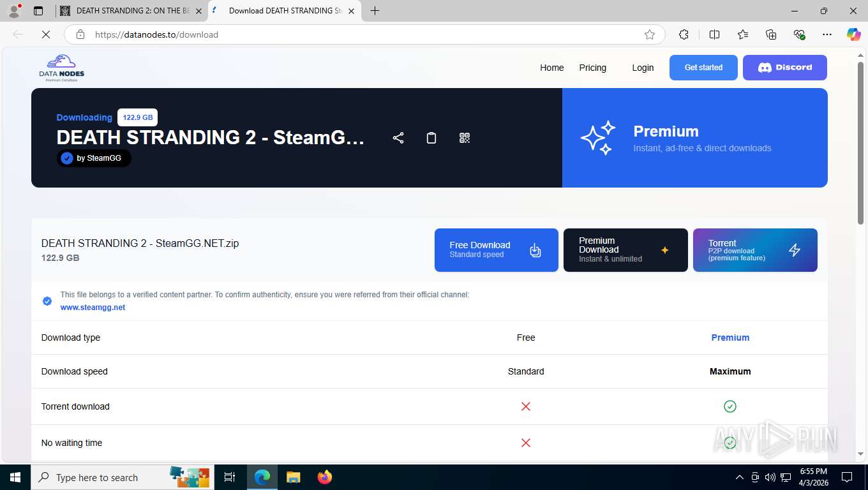Open the tab actions menu icon

(38, 11)
